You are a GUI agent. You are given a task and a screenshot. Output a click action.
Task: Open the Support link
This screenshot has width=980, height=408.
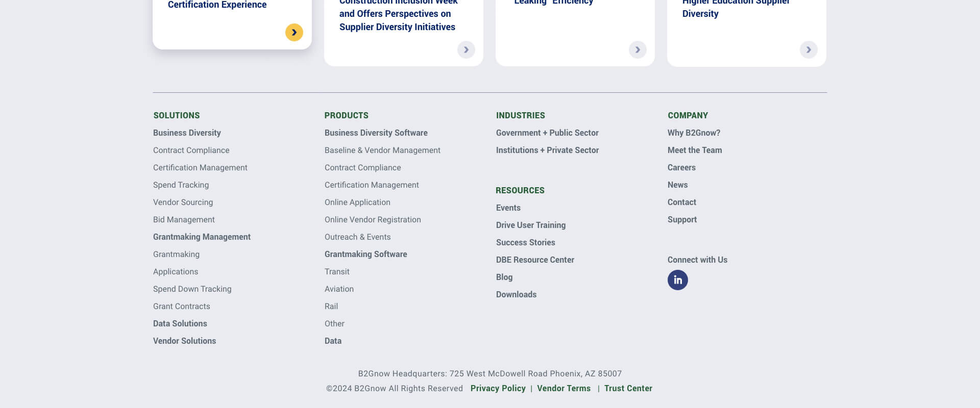pyautogui.click(x=682, y=219)
